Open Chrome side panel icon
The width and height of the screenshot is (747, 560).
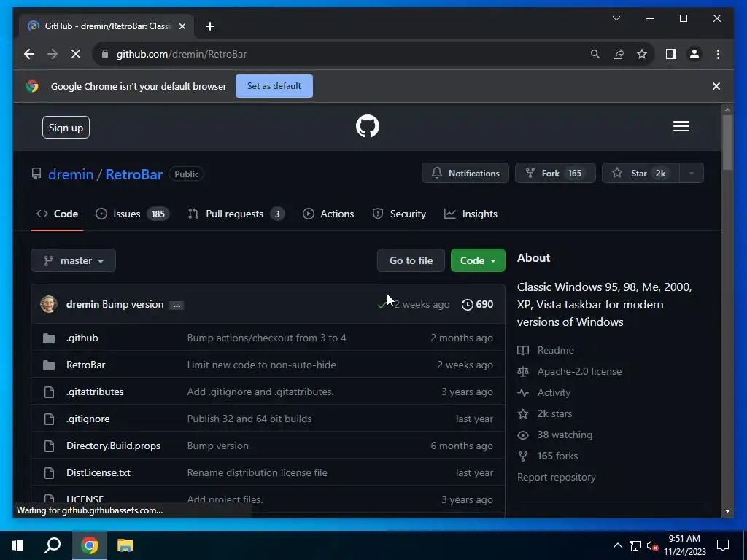[671, 54]
